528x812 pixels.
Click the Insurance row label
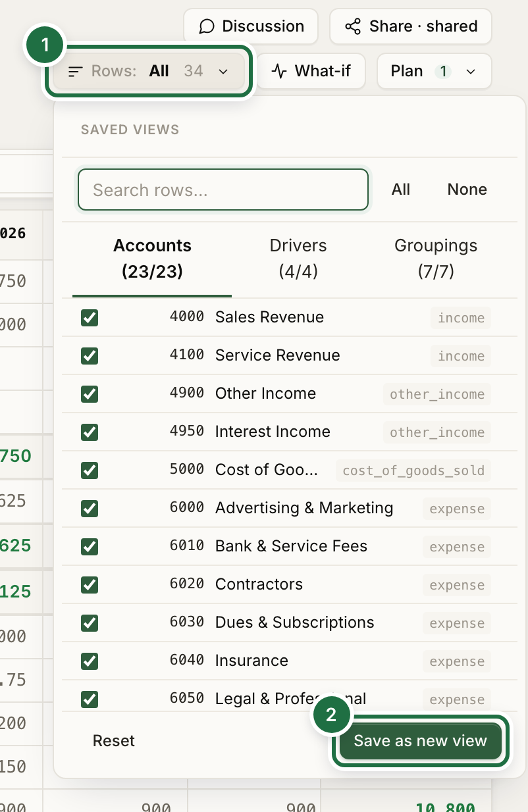click(x=252, y=661)
